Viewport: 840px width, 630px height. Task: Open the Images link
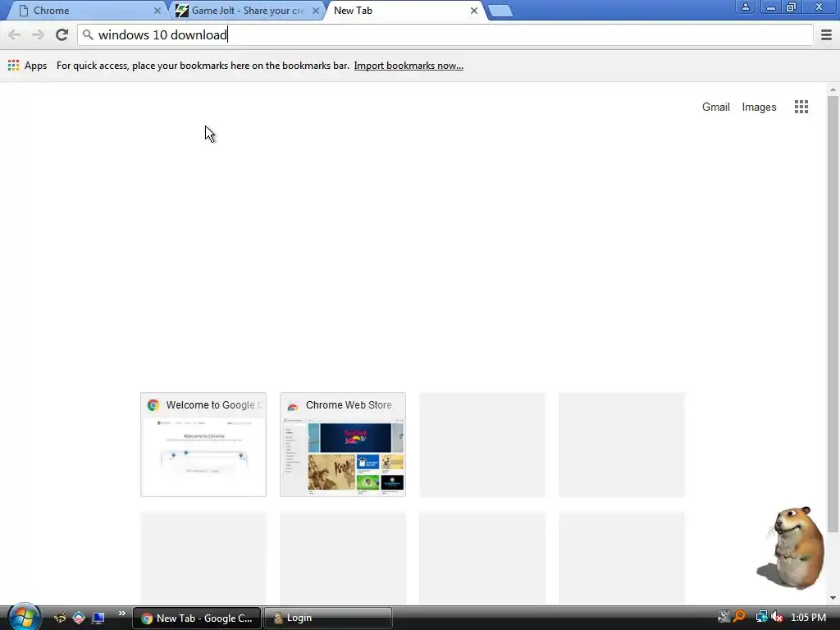759,107
